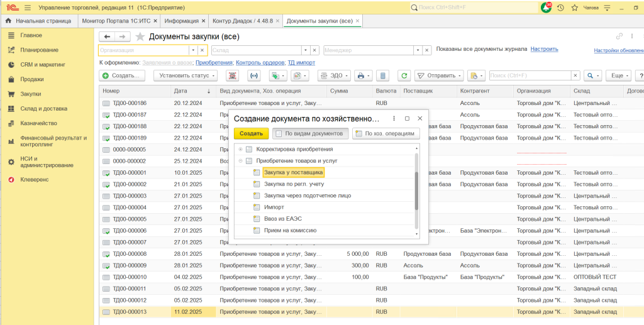Open the Менеджер dropdown arrow
Screen dimensions: 644x325
pyautogui.click(x=418, y=50)
